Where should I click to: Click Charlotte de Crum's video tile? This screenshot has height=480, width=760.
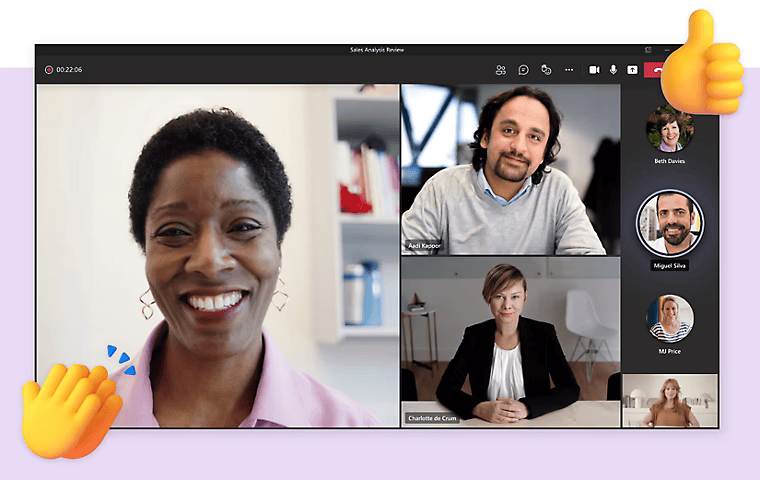[510, 342]
